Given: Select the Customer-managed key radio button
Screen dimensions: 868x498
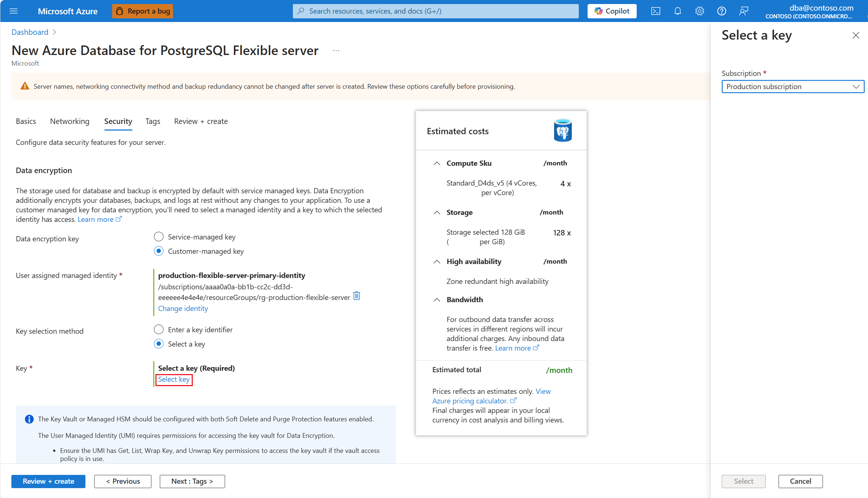Looking at the screenshot, I should click(x=159, y=251).
